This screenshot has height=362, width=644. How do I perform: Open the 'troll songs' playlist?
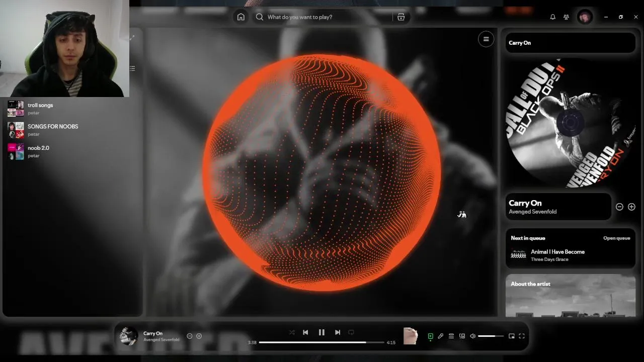[x=73, y=109]
